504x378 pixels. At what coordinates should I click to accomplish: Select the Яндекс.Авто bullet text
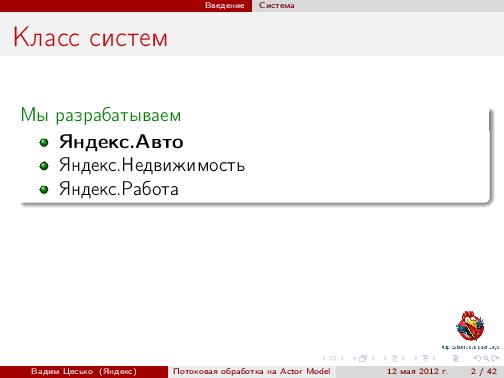coord(121,142)
